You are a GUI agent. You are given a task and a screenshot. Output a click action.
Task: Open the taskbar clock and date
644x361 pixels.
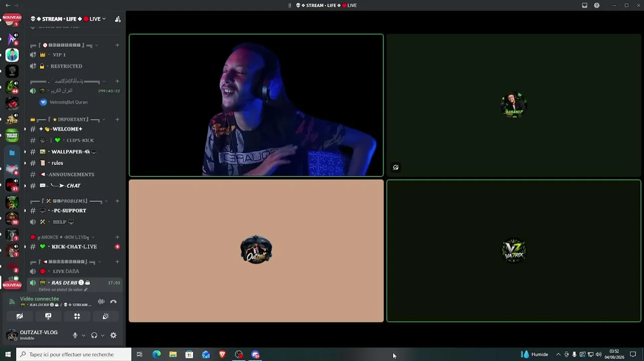click(x=614, y=354)
